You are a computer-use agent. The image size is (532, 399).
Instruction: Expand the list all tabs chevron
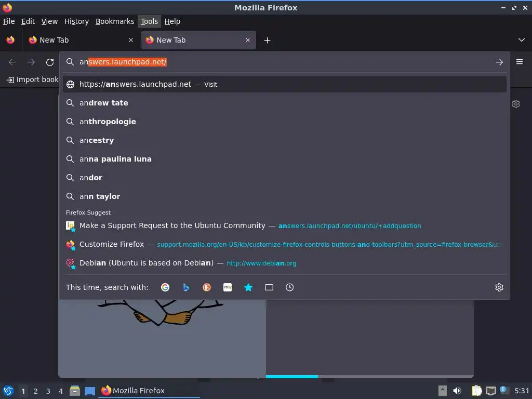[x=522, y=40]
